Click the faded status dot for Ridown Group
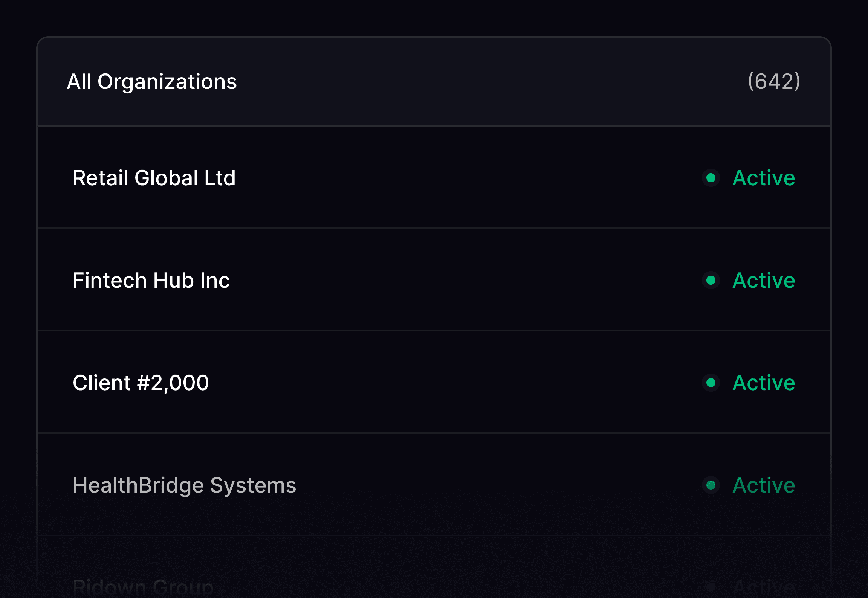Viewport: 868px width, 598px height. (x=711, y=587)
